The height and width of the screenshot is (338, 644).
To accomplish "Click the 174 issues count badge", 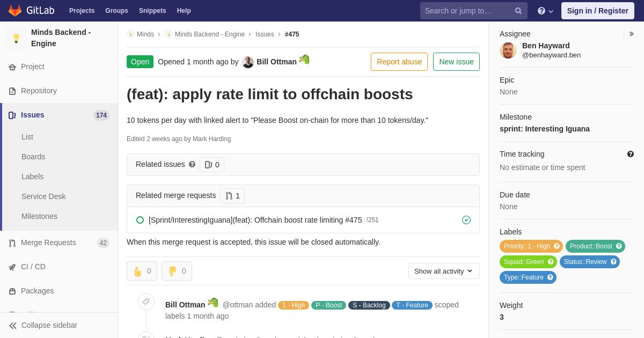I will (x=101, y=115).
